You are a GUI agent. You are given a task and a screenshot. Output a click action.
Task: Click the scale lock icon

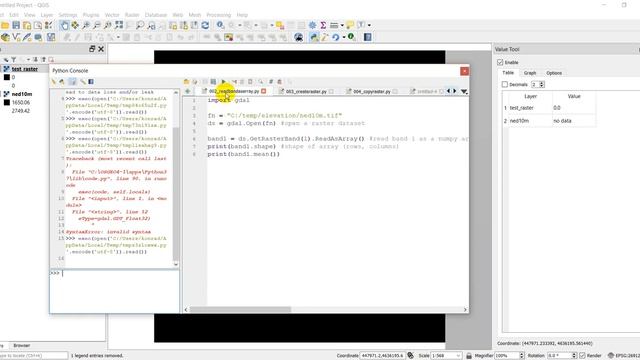tap(469, 356)
